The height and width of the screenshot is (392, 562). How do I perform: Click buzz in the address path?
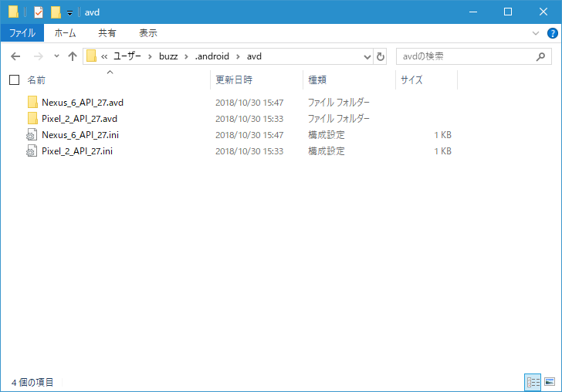[x=168, y=56]
